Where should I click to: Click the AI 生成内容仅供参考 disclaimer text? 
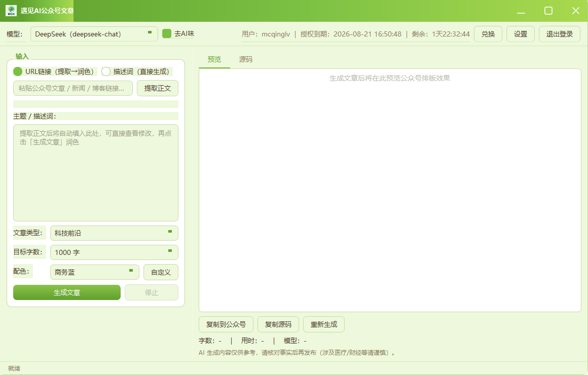tap(297, 353)
